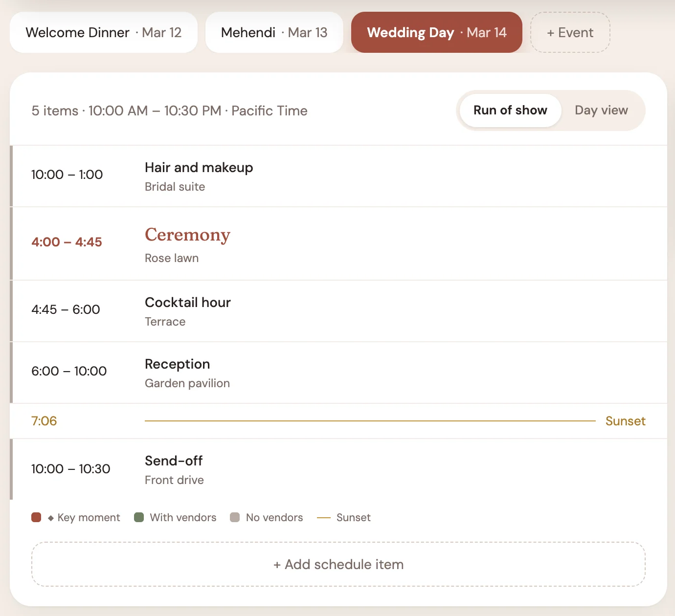Click the gray No vendors legend swatch
The image size is (675, 616).
pyautogui.click(x=235, y=517)
